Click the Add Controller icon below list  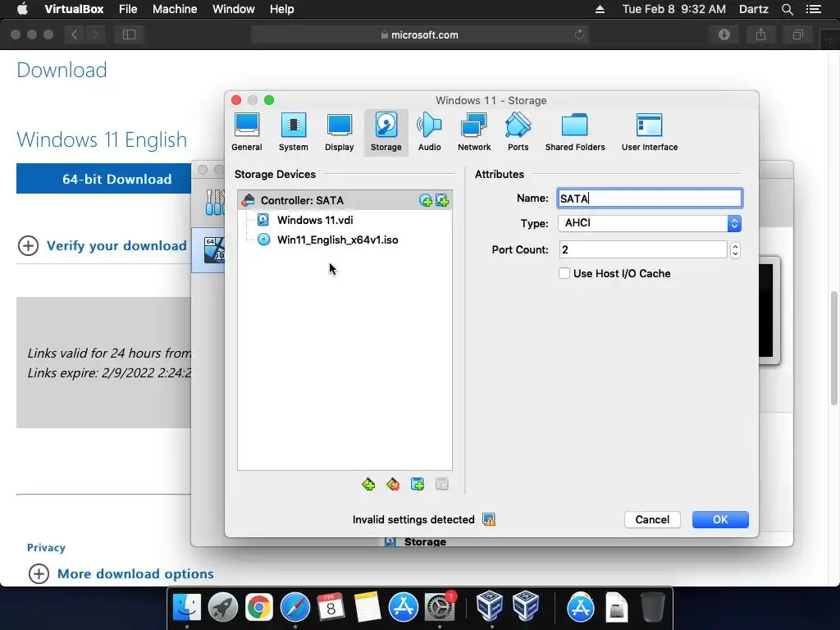pyautogui.click(x=368, y=484)
